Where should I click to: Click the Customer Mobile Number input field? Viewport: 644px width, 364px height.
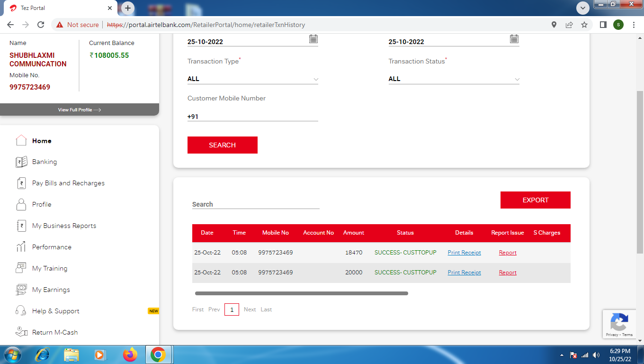tap(256, 117)
